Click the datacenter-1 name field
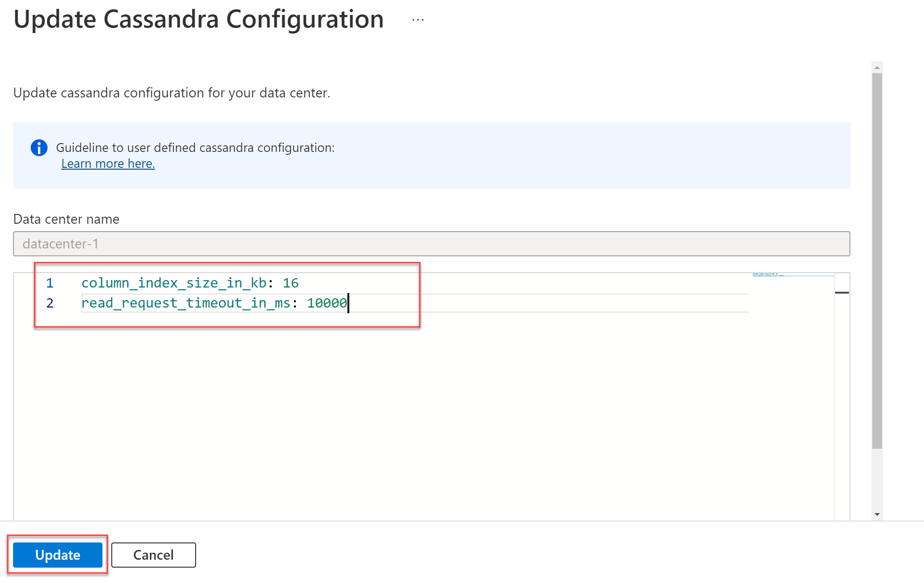The width and height of the screenshot is (924, 583). click(x=431, y=244)
